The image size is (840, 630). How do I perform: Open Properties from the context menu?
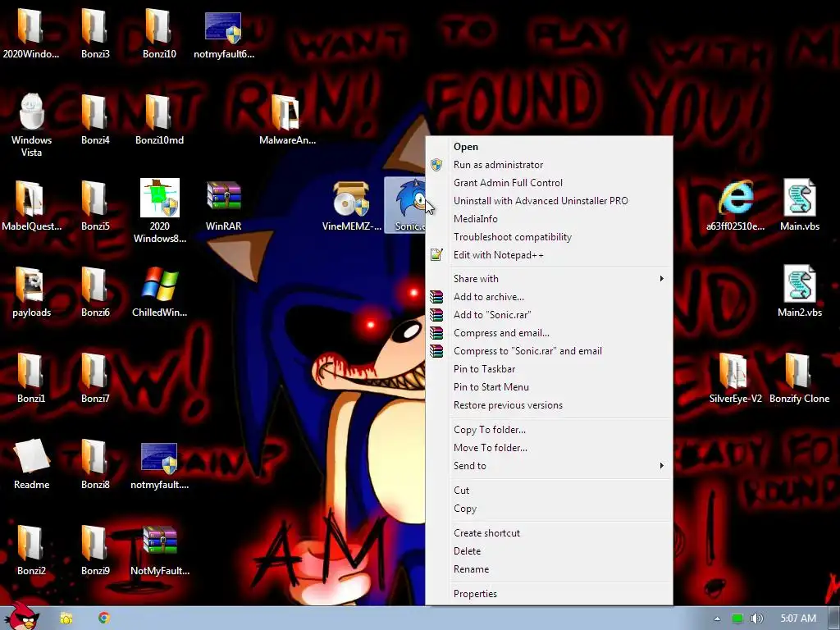[549, 594]
